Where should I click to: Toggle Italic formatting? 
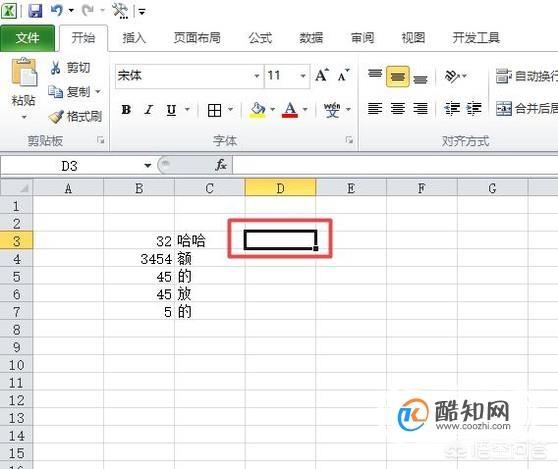coord(148,110)
